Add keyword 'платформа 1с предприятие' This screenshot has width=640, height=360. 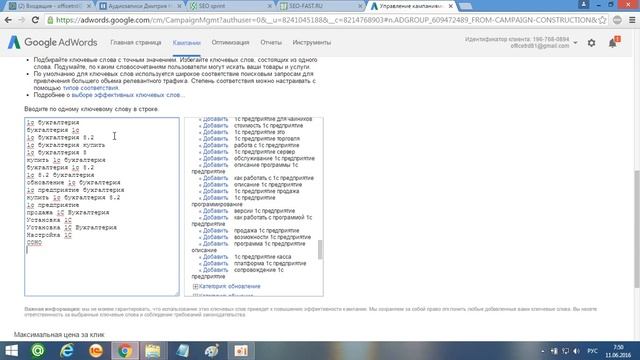point(215,263)
